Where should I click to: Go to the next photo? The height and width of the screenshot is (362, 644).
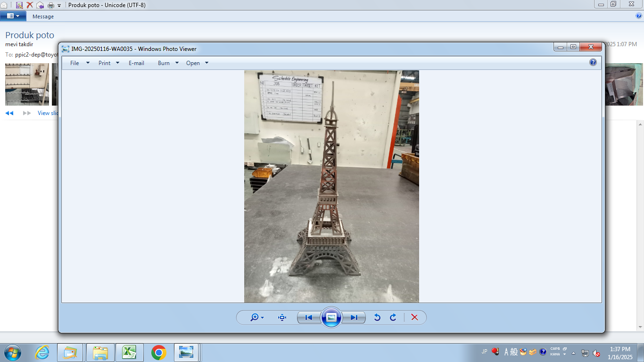354,317
